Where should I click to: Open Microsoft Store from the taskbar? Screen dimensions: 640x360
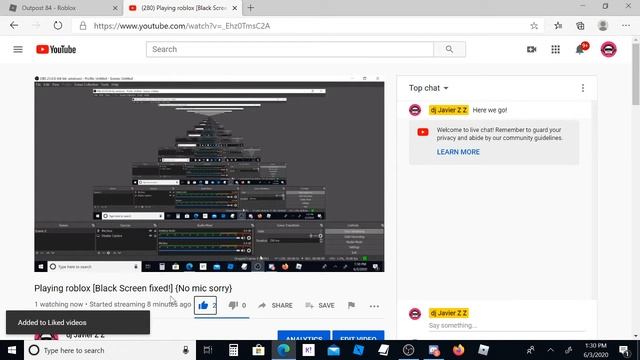coord(258,350)
